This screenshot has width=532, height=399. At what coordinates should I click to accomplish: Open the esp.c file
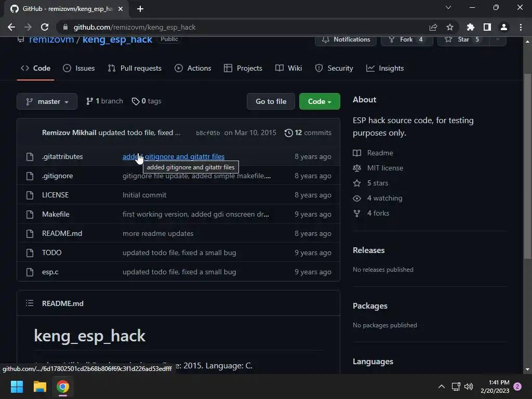tap(50, 272)
